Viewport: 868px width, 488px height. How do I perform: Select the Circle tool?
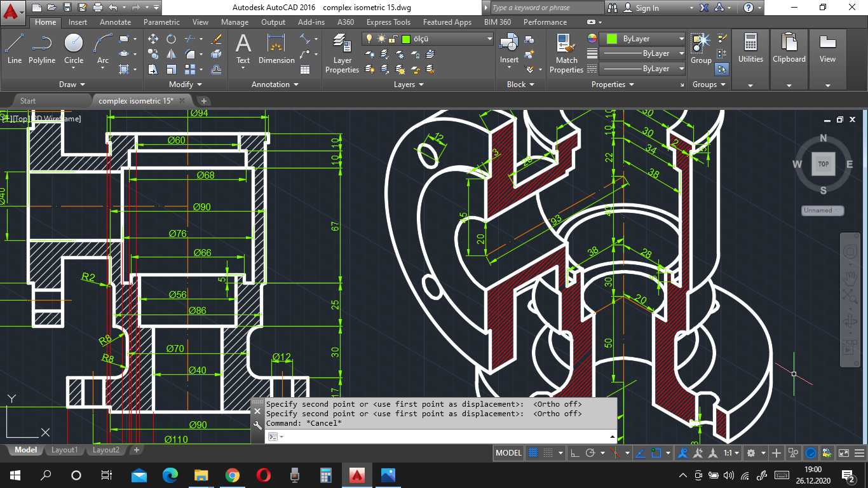(x=74, y=49)
